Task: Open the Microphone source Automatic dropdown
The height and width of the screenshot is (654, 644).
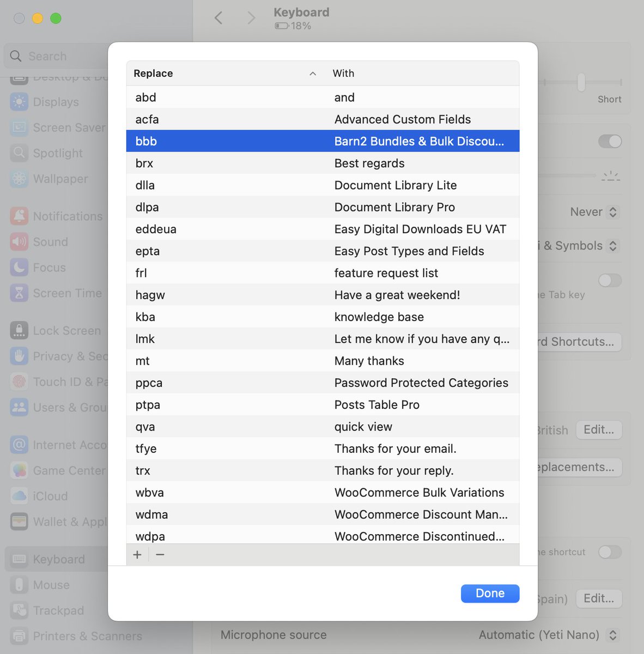Action: (x=549, y=635)
